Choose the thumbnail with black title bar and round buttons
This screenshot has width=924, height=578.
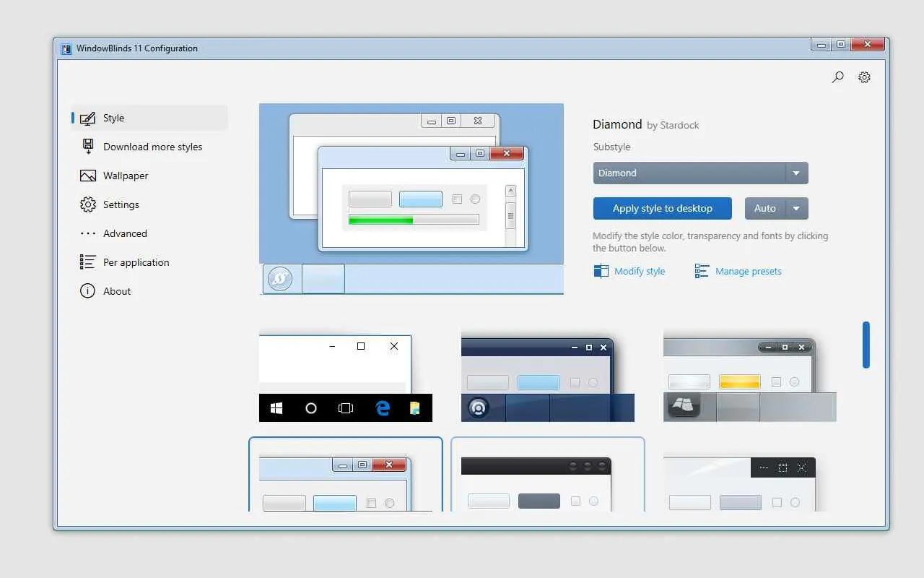[548, 475]
